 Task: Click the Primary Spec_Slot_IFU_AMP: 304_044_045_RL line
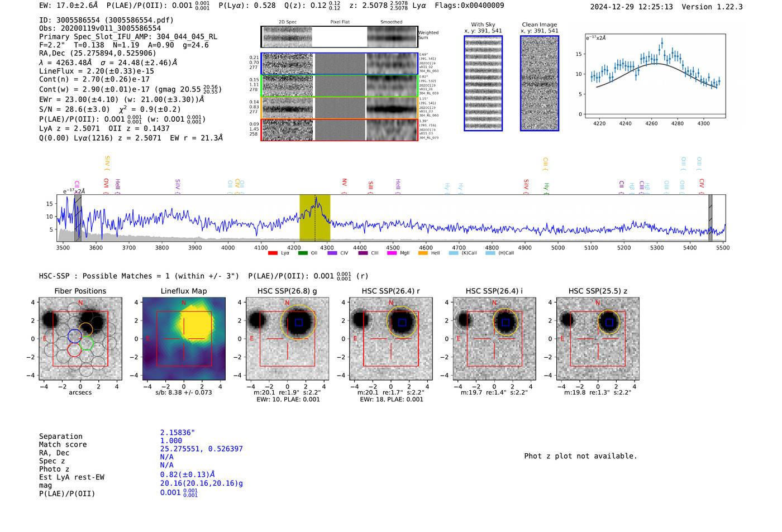128,37
